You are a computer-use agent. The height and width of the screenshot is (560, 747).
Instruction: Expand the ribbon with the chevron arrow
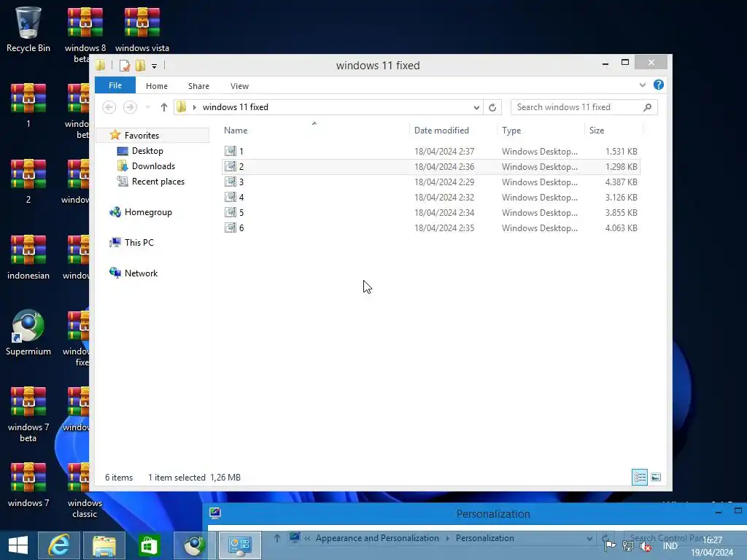(642, 85)
